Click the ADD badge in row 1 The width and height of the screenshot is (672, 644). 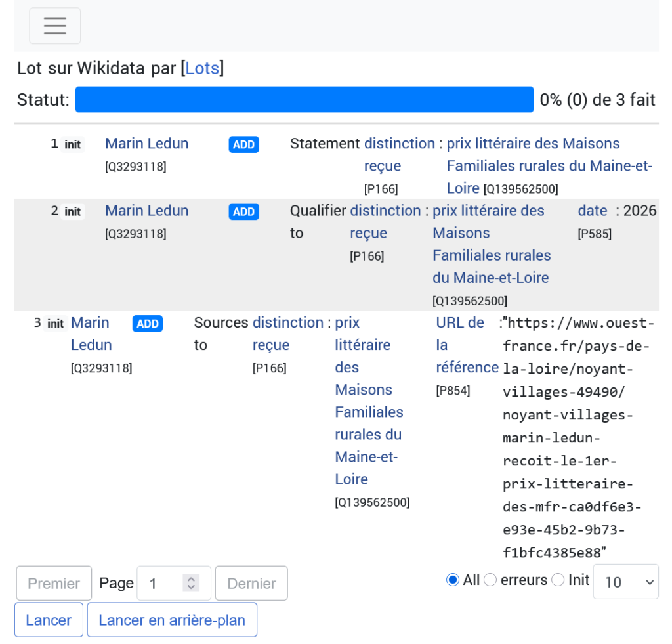[x=243, y=144]
